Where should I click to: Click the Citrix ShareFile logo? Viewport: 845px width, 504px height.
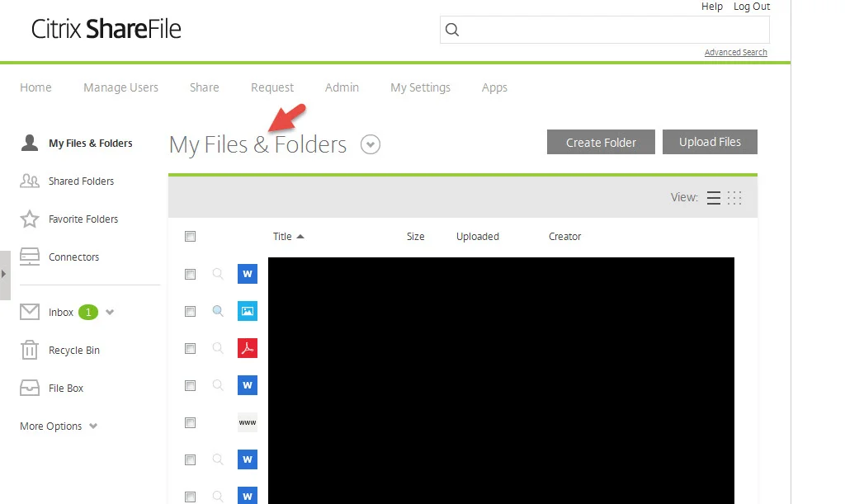click(106, 29)
